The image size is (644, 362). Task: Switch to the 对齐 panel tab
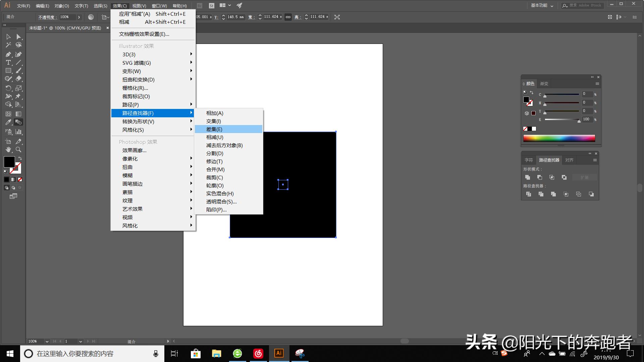click(x=569, y=160)
